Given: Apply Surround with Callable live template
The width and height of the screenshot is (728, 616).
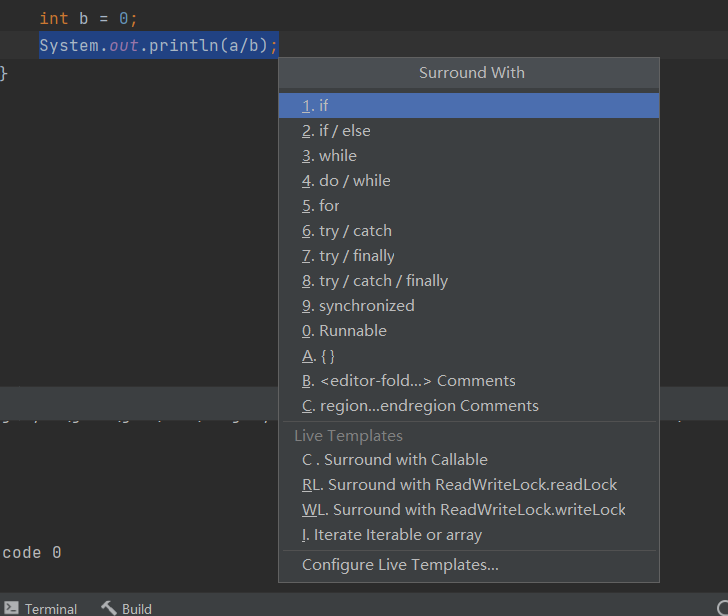Looking at the screenshot, I should pos(405,460).
